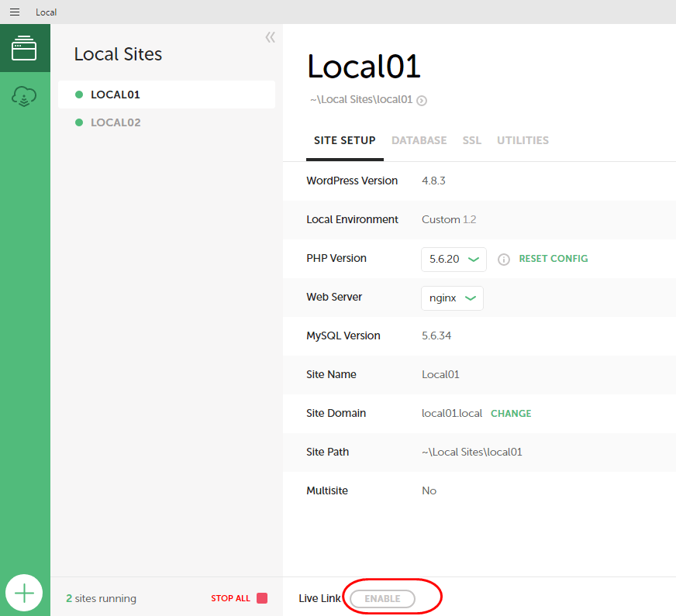
Task: Click the 2 sites running status
Action: 102,598
